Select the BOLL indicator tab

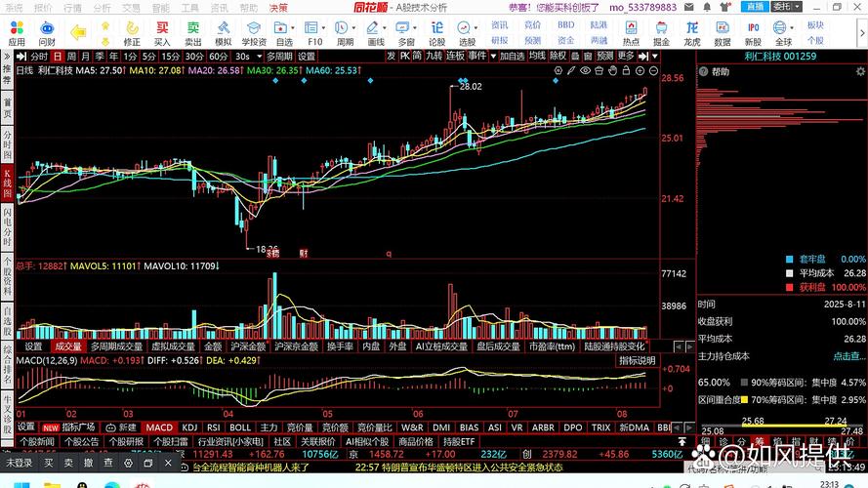click(x=239, y=427)
